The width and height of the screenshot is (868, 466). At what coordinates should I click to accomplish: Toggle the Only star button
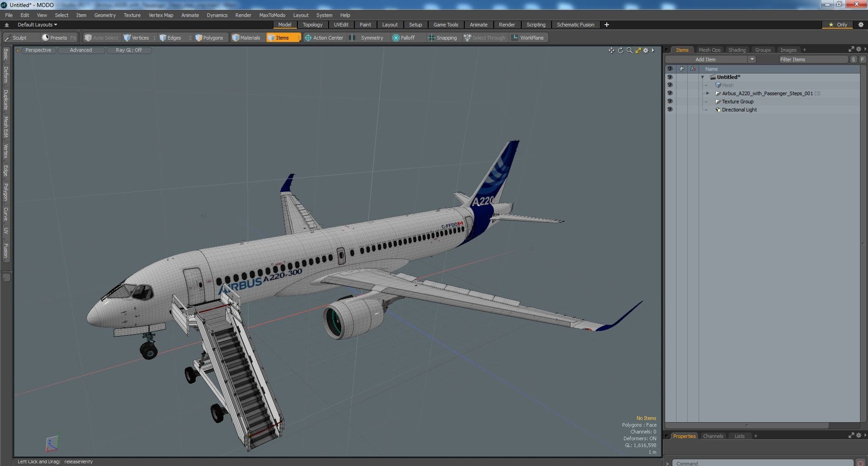[838, 25]
